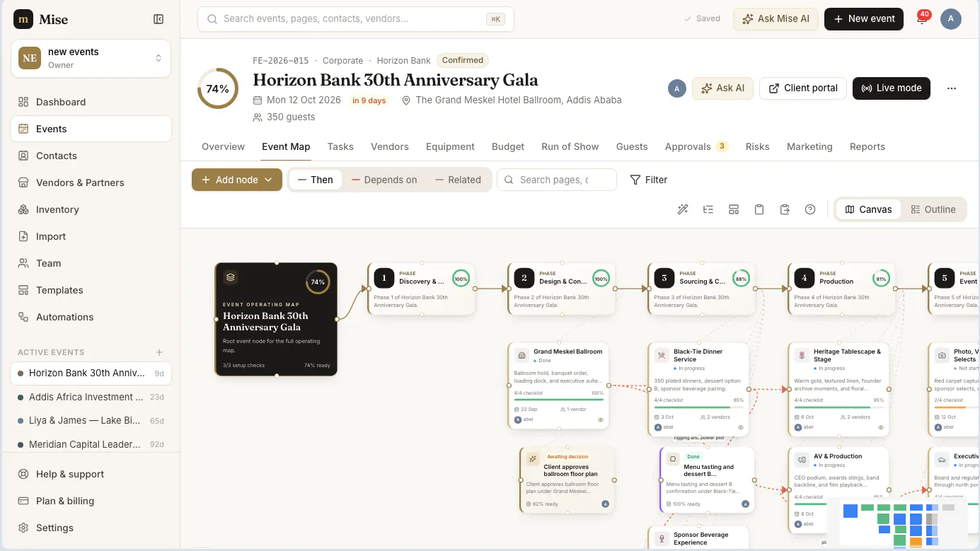Open Vendors & Partners in sidebar

pos(91,182)
